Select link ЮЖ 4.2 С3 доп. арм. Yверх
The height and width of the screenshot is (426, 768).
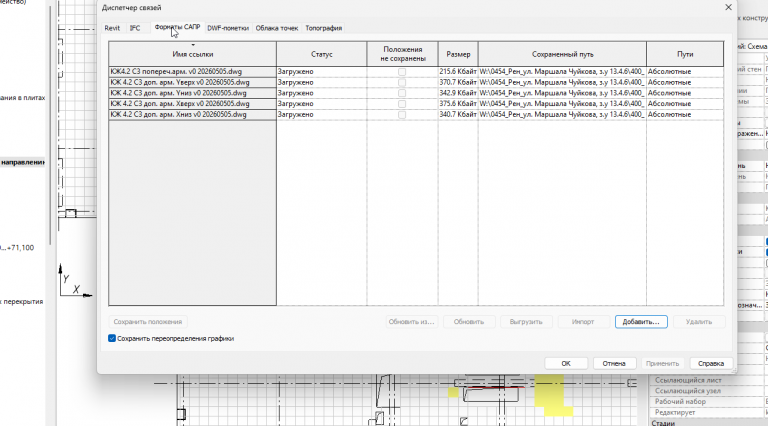click(x=192, y=82)
